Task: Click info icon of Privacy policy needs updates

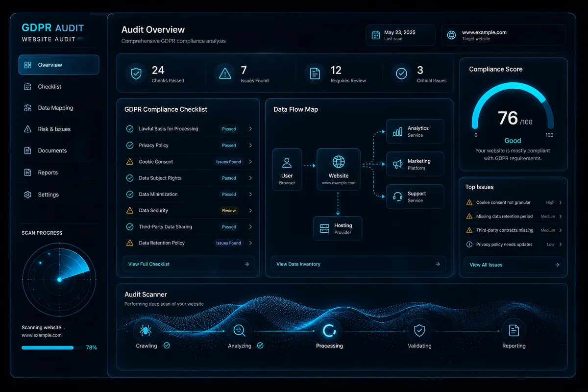Action: coord(469,245)
